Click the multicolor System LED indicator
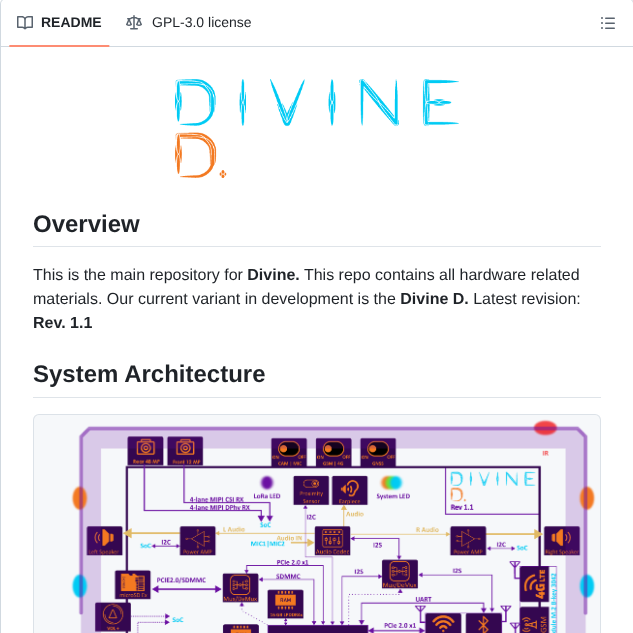 pos(392,482)
